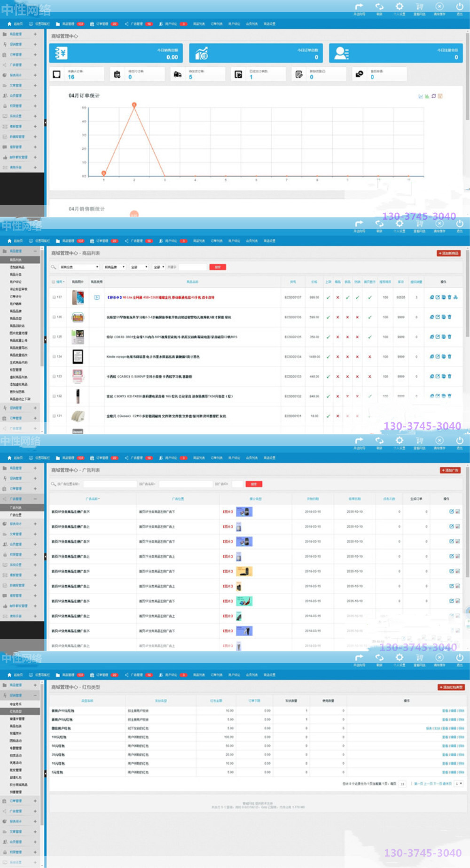Switch the 04月订单统计 chart to line view

tap(421, 96)
